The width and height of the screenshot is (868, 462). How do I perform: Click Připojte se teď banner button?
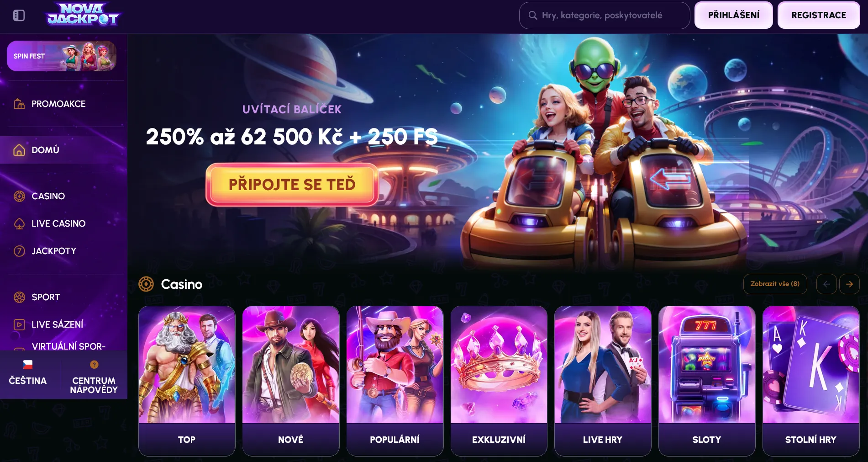point(292,184)
